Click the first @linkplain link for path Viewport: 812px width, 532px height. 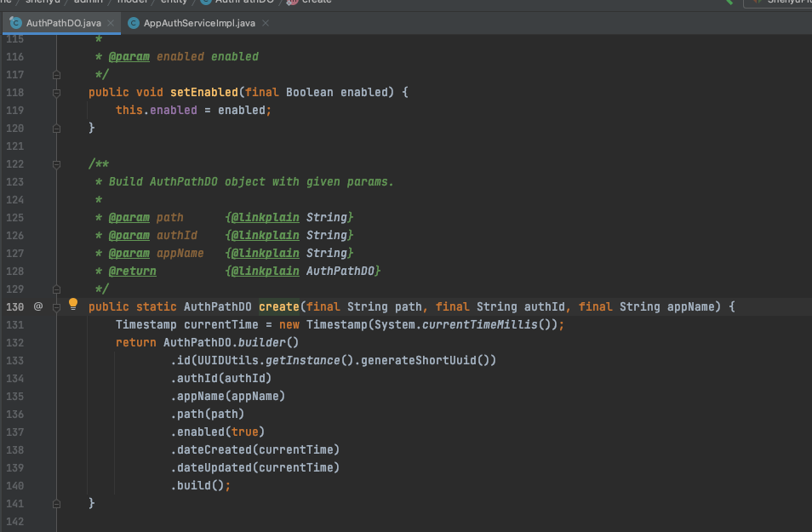point(265,218)
